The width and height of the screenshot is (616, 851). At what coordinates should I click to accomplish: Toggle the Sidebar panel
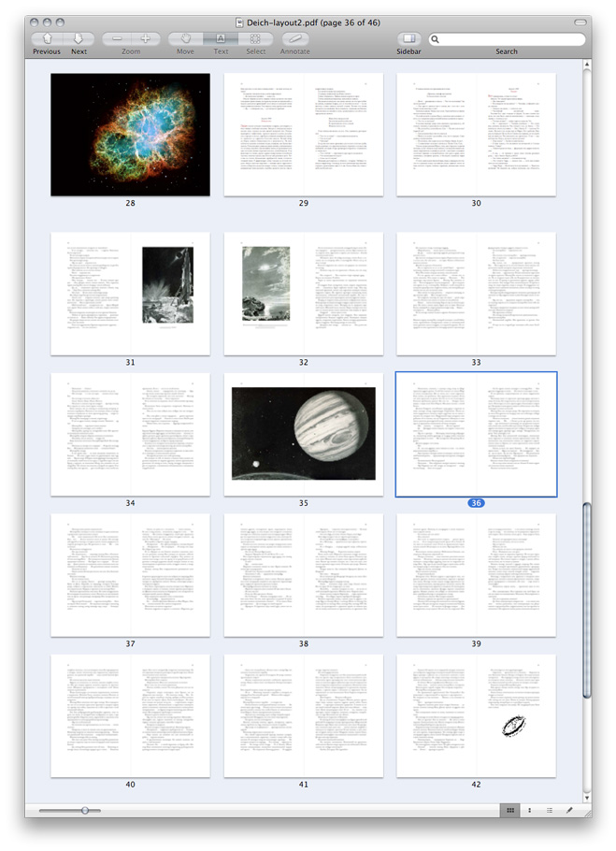[x=408, y=39]
